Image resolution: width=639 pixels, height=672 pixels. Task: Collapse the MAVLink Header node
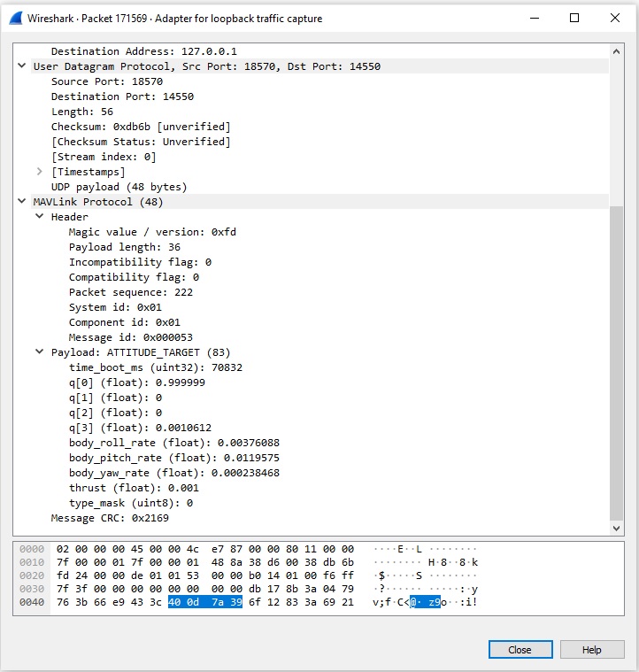coord(40,216)
